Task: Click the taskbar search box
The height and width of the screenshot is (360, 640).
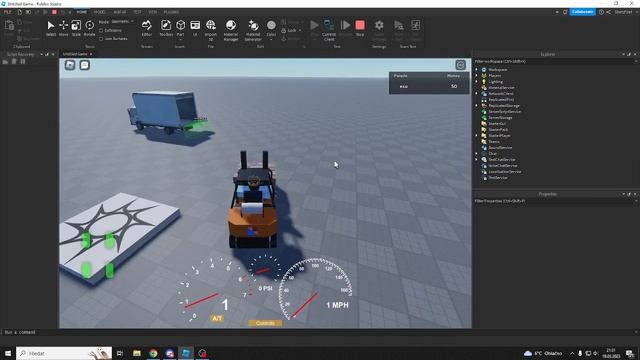Action: point(64,353)
